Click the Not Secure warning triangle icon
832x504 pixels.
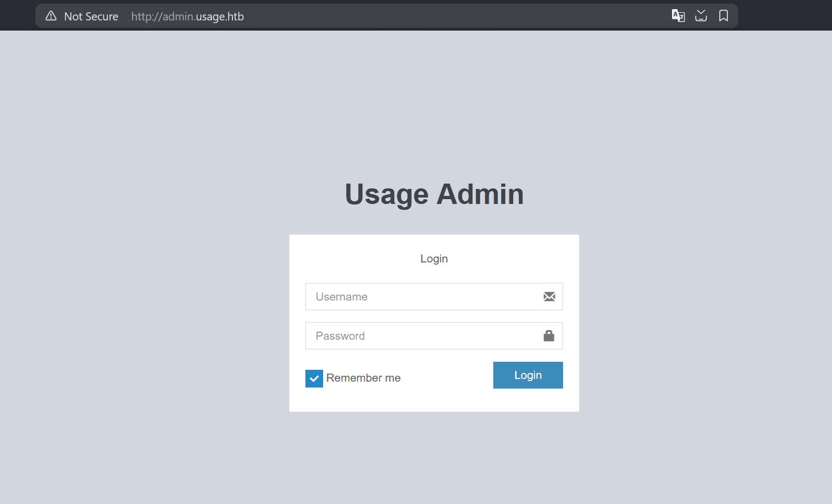[x=50, y=16]
